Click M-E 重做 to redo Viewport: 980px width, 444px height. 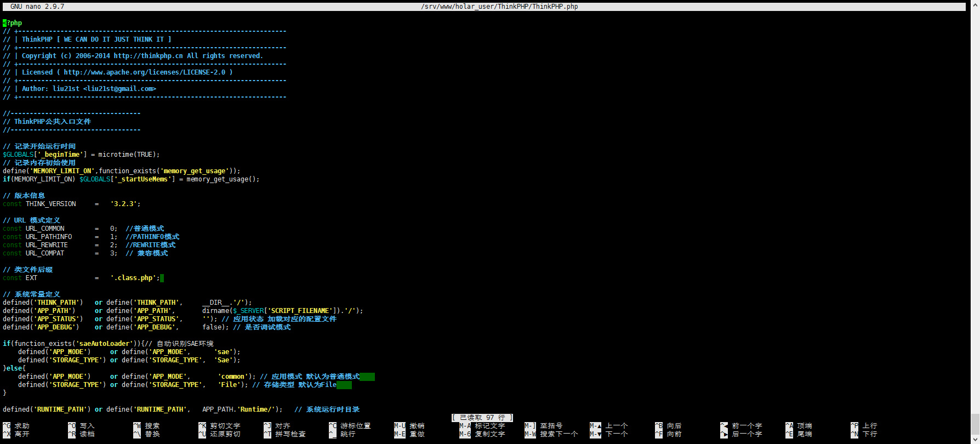(x=409, y=434)
